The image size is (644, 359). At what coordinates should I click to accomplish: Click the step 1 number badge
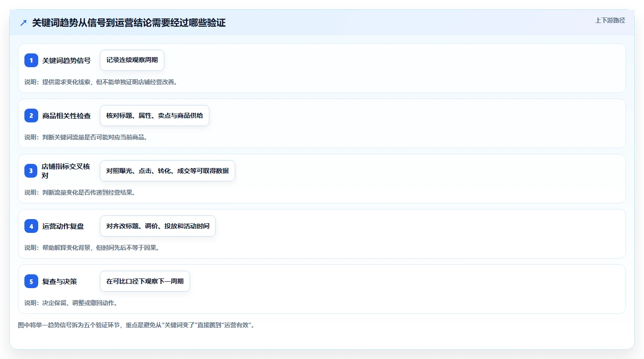coord(31,60)
